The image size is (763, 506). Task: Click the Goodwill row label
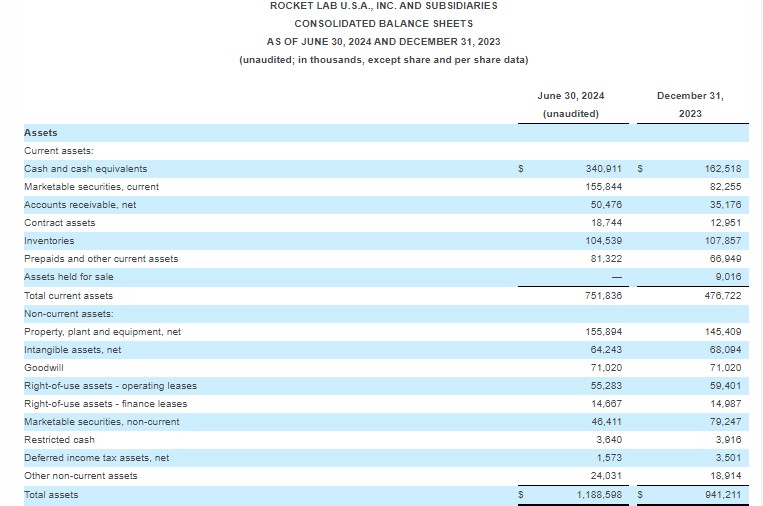click(42, 368)
